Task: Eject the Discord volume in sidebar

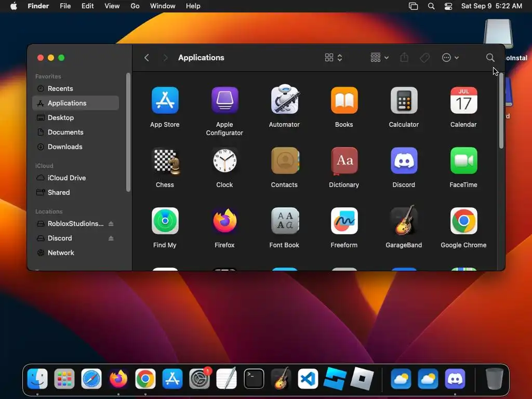Action: [x=111, y=238]
